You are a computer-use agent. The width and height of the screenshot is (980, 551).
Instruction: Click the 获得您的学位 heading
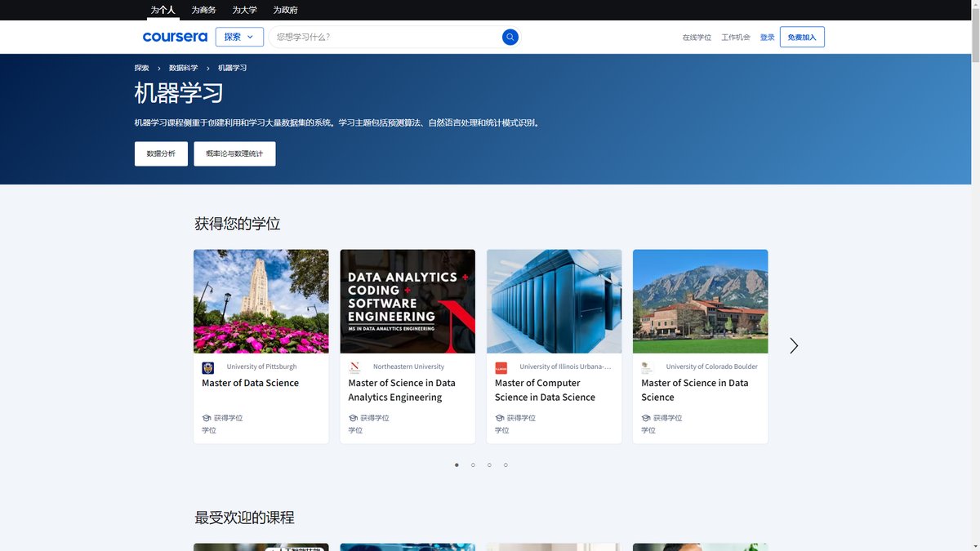point(237,224)
